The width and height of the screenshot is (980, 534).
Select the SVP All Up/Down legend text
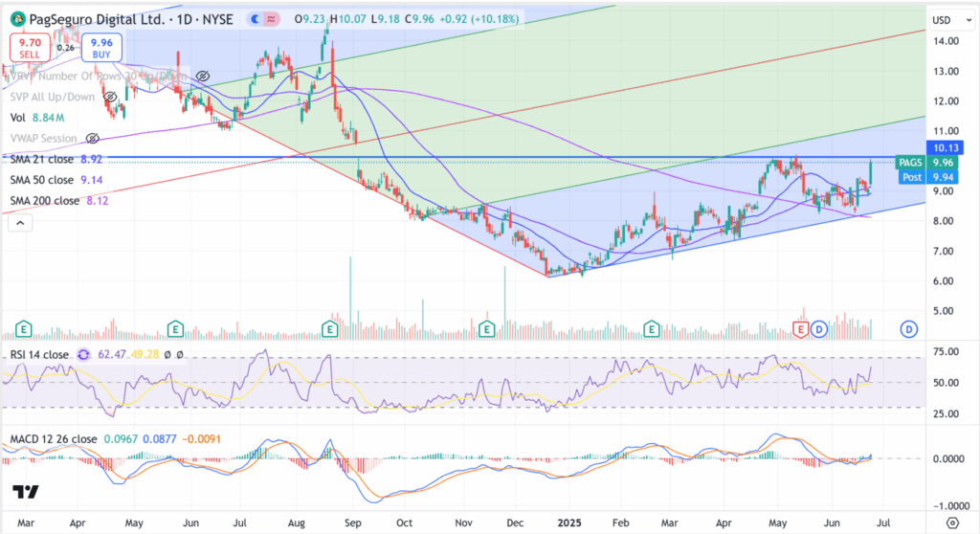point(53,97)
